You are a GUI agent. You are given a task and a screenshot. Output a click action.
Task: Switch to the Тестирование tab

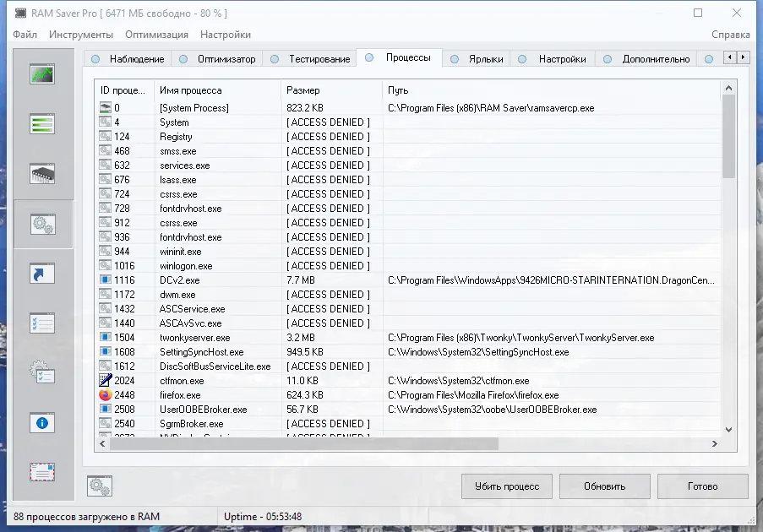click(x=310, y=59)
